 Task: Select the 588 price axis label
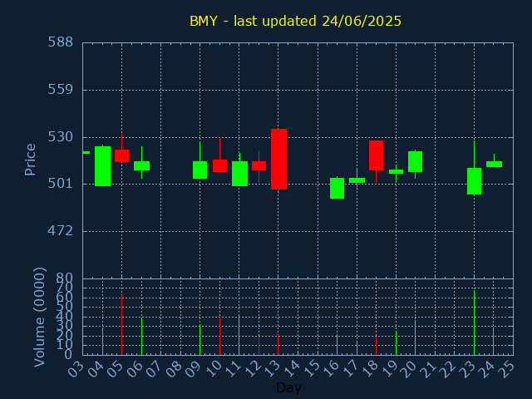[61, 42]
